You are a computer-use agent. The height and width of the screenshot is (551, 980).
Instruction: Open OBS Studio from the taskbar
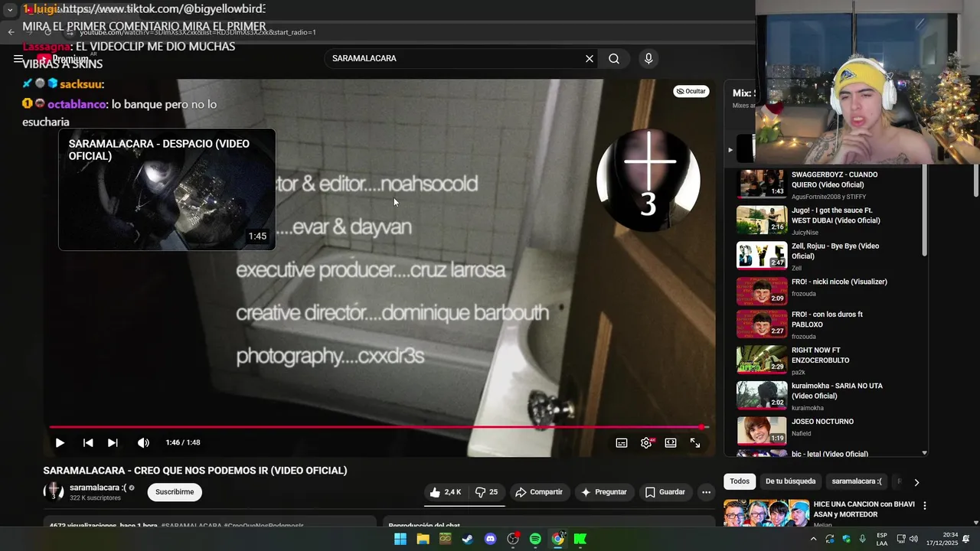[513, 539]
